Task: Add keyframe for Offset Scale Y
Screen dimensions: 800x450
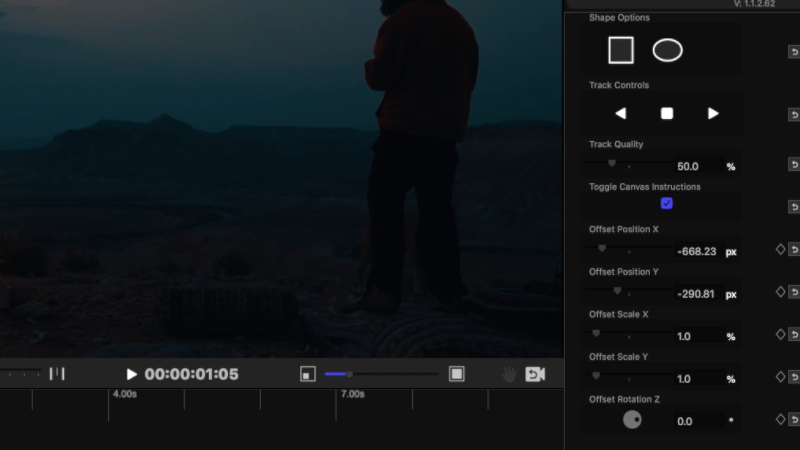Action: point(780,377)
